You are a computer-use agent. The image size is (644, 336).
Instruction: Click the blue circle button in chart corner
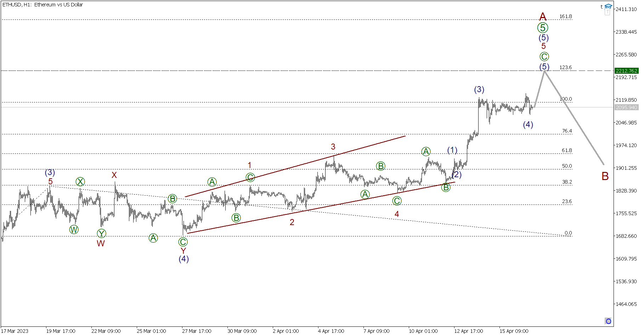click(x=608, y=321)
